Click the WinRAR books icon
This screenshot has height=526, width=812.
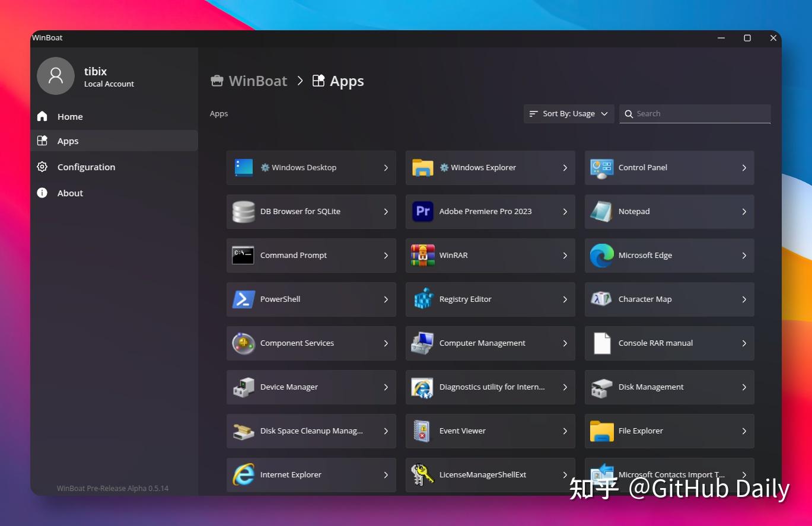(x=423, y=256)
